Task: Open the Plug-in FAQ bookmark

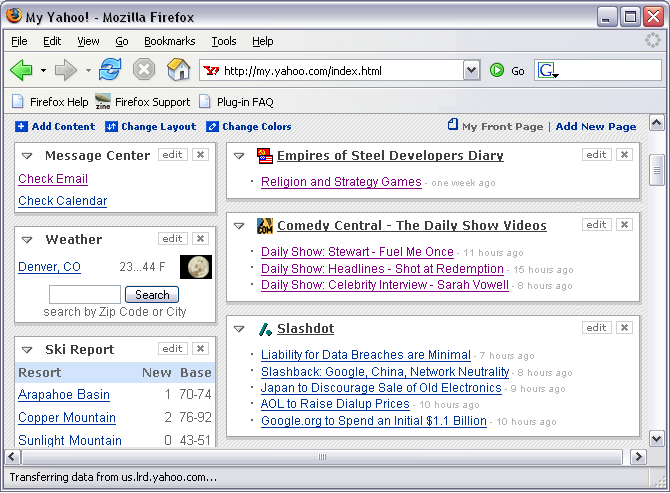Action: click(x=236, y=102)
